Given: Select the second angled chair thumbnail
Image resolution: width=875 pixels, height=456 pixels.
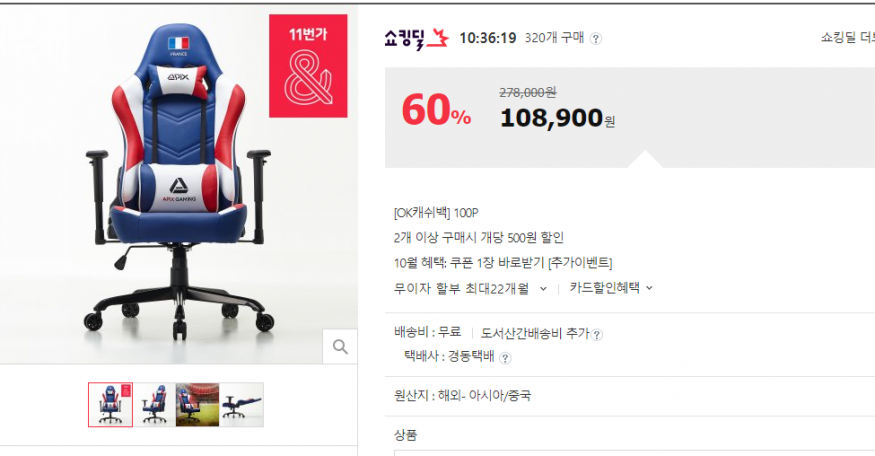Looking at the screenshot, I should 154,405.
